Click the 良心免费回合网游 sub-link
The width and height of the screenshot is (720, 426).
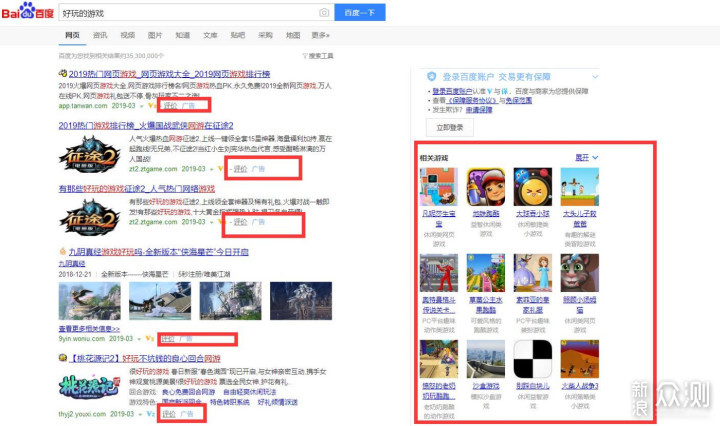pos(188,392)
